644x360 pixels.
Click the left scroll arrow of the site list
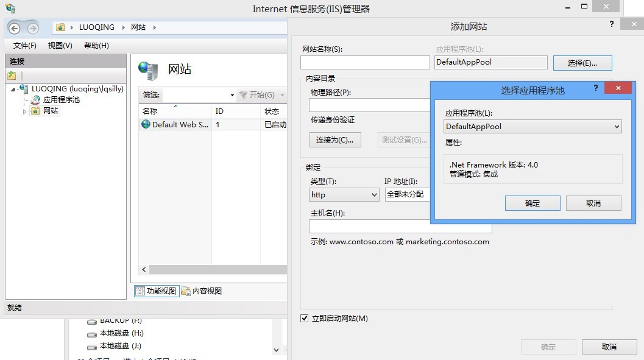[x=144, y=270]
